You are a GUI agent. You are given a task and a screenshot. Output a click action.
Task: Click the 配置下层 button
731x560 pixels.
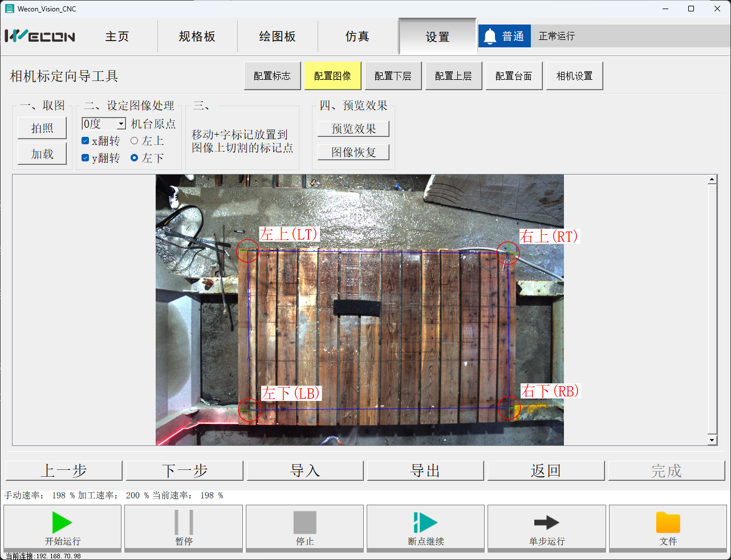pyautogui.click(x=393, y=76)
